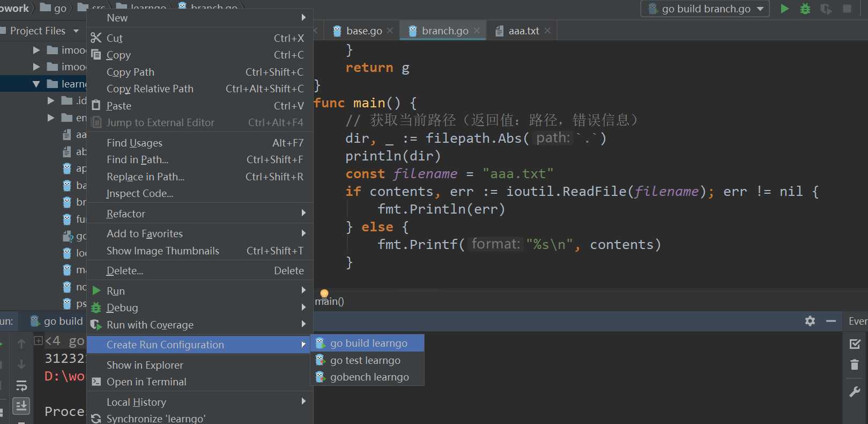The height and width of the screenshot is (424, 868).
Task: Choose gobench learngo in submenu
Action: [x=367, y=377]
